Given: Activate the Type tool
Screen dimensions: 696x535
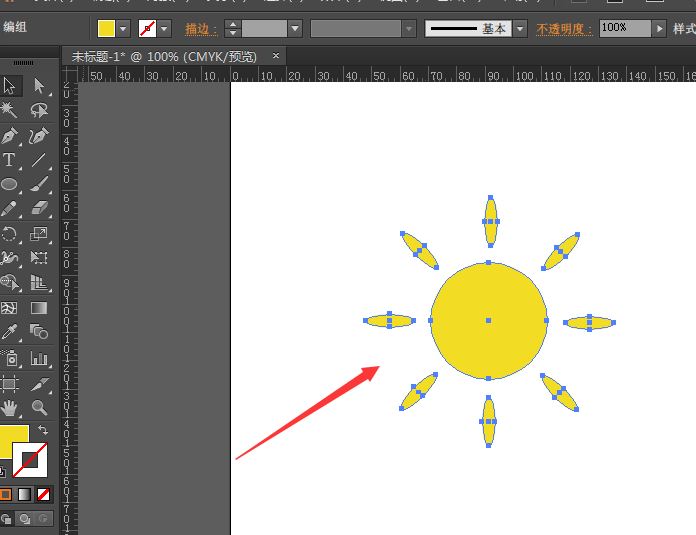Looking at the screenshot, I should (10, 160).
